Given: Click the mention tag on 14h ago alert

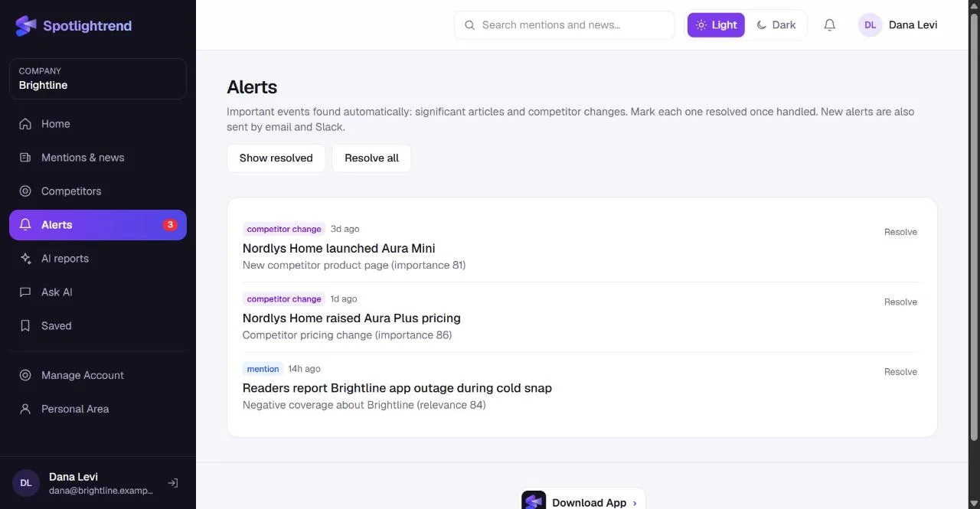Looking at the screenshot, I should pyautogui.click(x=263, y=369).
